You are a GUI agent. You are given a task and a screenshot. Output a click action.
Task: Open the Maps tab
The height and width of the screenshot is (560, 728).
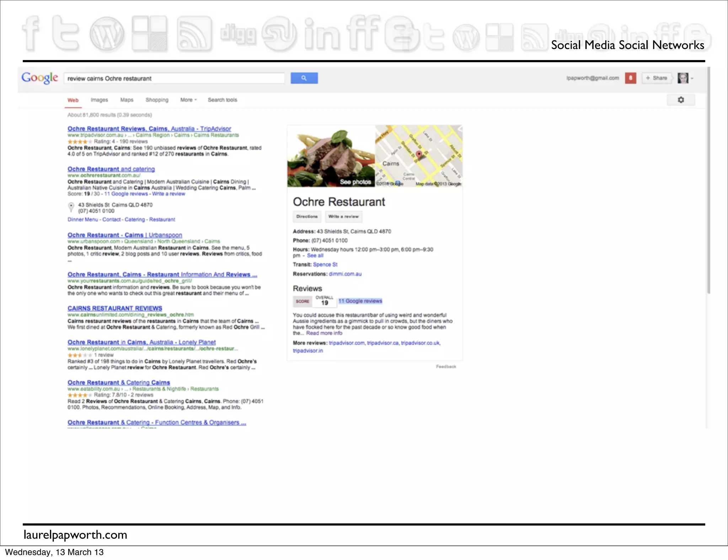click(x=127, y=100)
